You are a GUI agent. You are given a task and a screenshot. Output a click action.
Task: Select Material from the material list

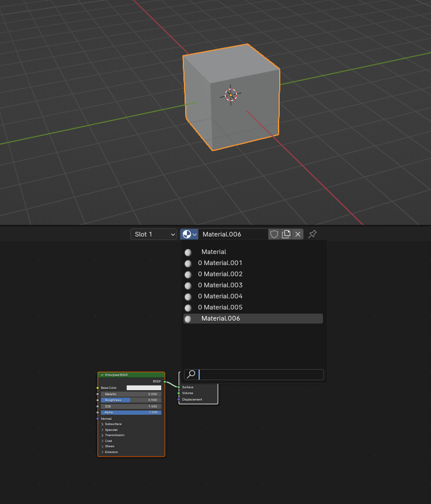(x=253, y=252)
